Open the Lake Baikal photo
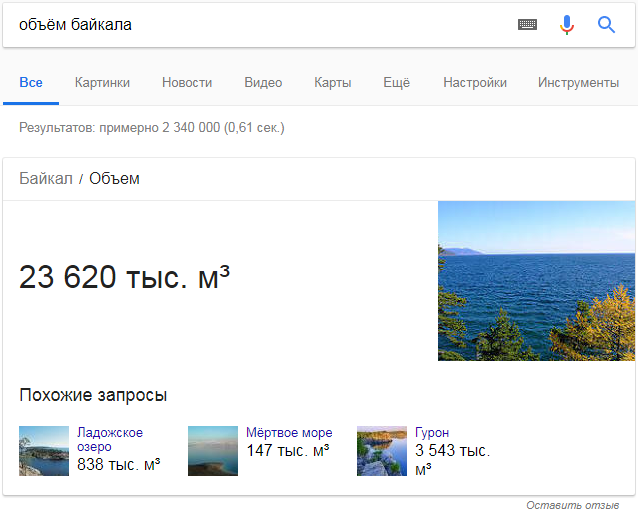Image resolution: width=638 pixels, height=514 pixels. point(536,281)
